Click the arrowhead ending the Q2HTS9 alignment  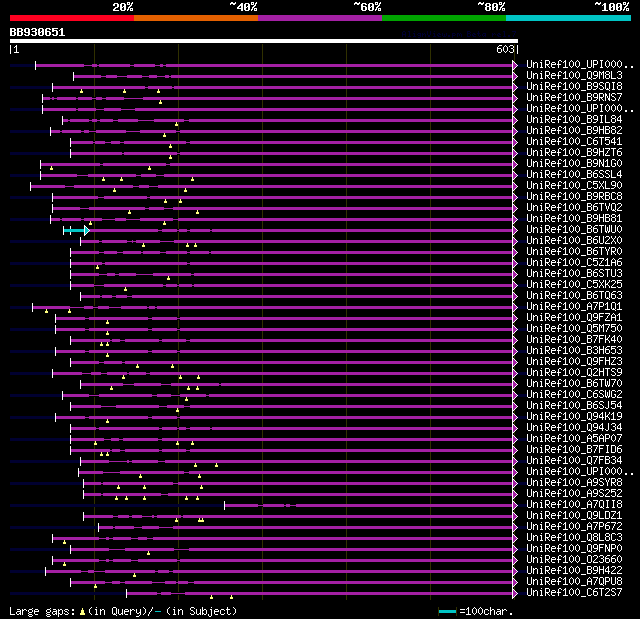click(515, 373)
